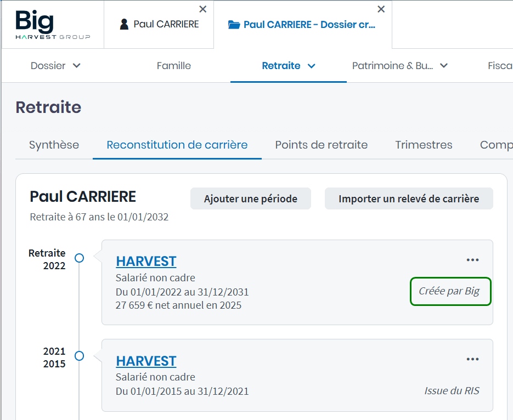
Task: Click the person icon on Paul CARRIERE tab
Action: coord(124,25)
